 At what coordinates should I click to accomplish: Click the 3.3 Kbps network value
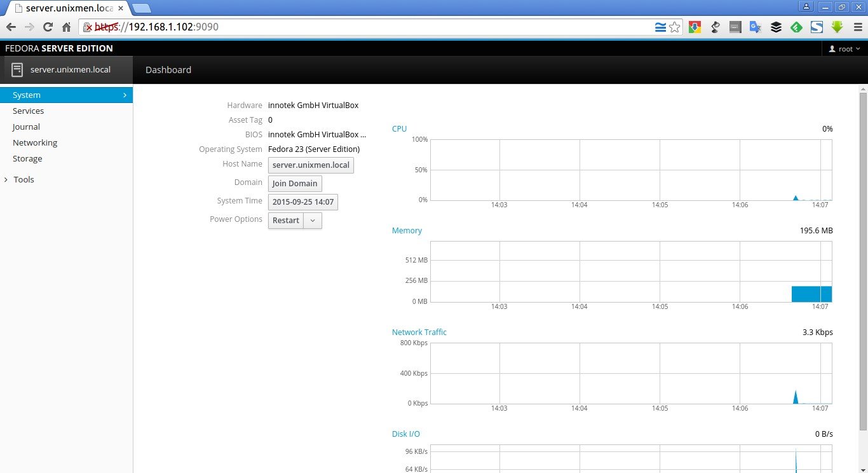(x=817, y=332)
